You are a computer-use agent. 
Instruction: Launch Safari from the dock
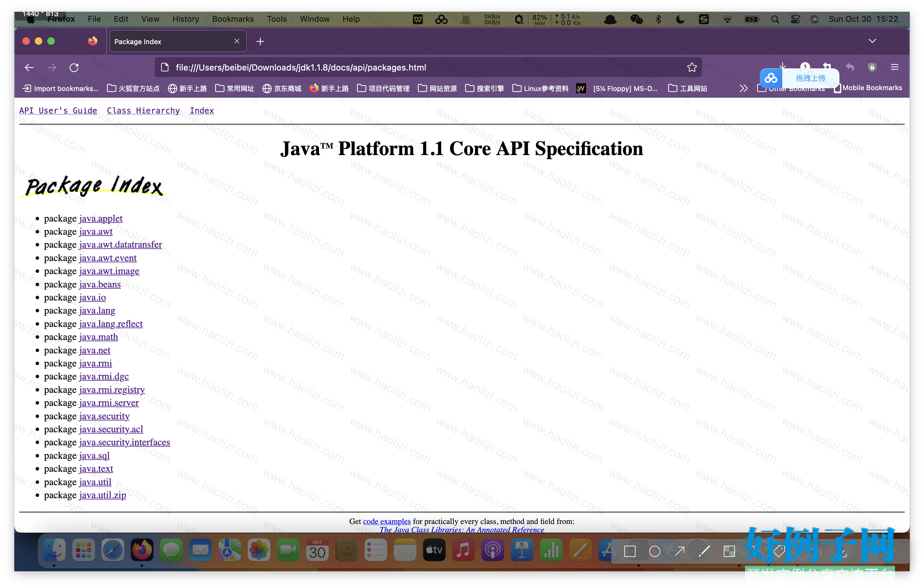[x=113, y=551]
